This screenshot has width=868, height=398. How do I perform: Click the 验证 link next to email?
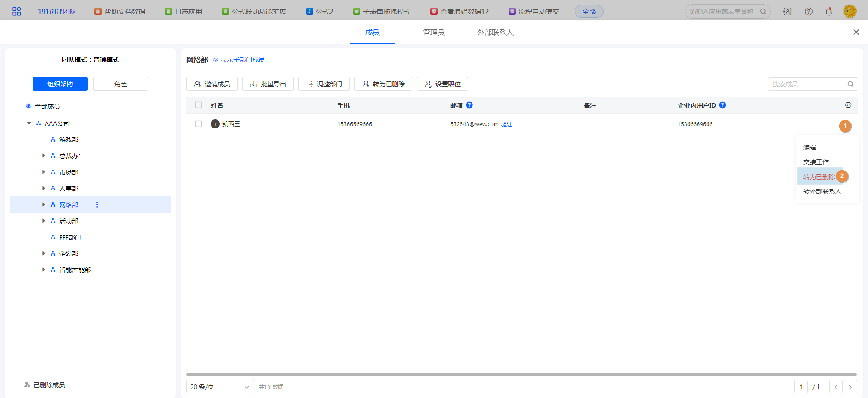pyautogui.click(x=507, y=124)
